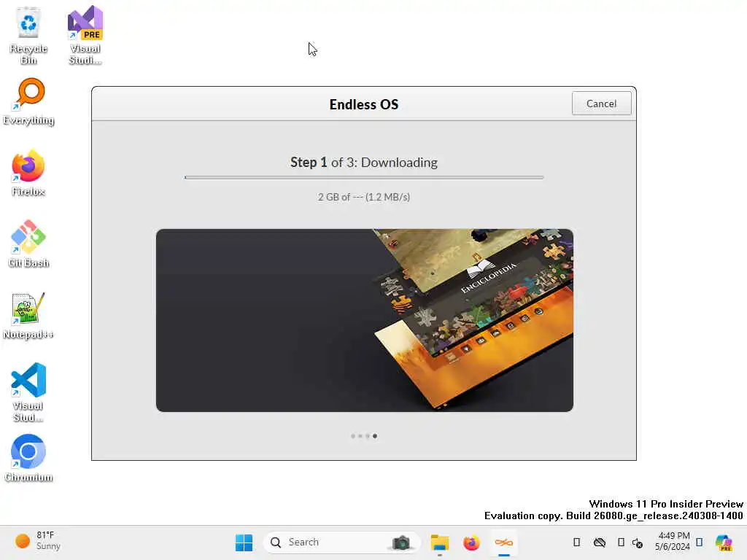Screen dimensions: 747x560
Task: Open the weather widget showing 81°F Sunny
Action: pyautogui.click(x=38, y=541)
